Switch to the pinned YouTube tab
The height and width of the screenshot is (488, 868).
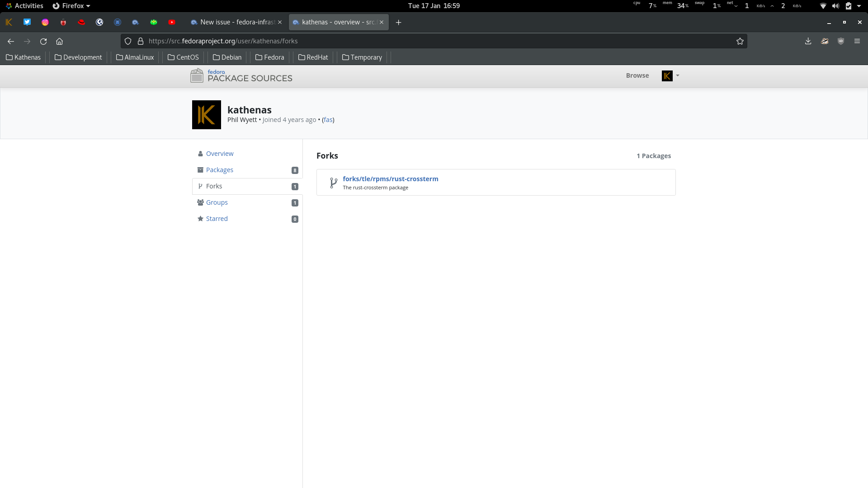coord(172,22)
